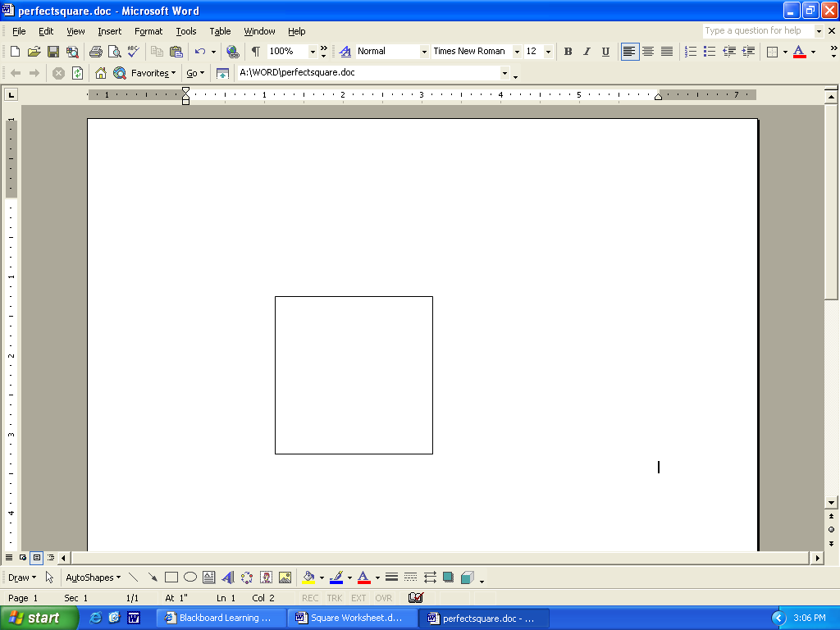Select the Oval drawing tool

click(190, 577)
